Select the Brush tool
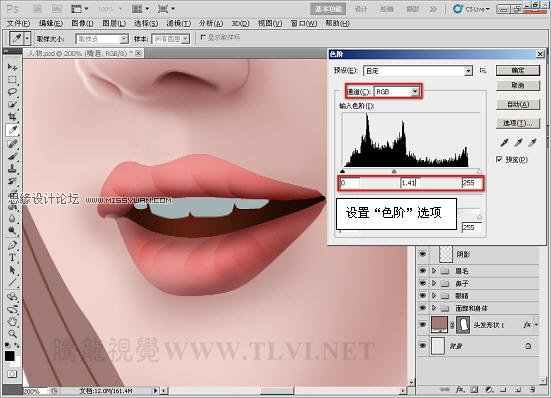551x398 pixels. tap(12, 156)
